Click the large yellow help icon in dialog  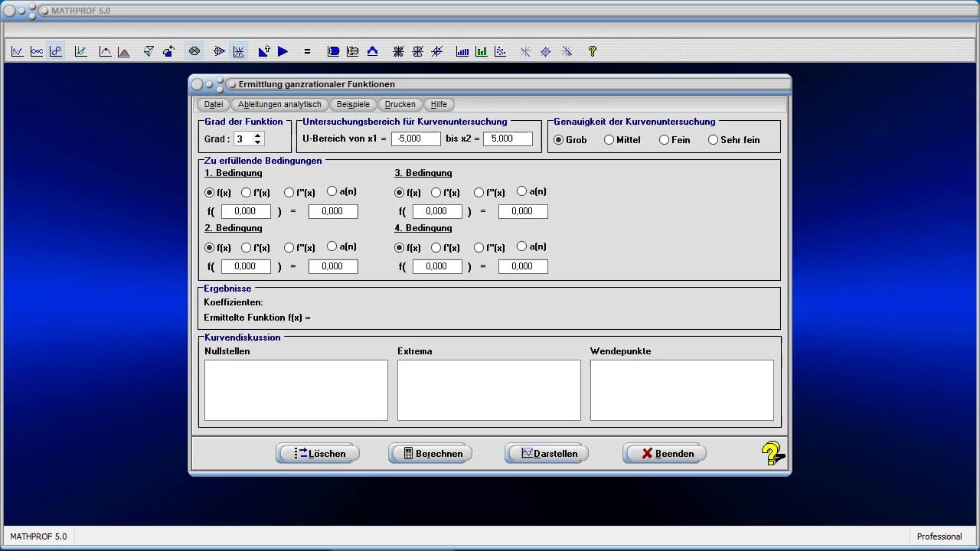(x=773, y=453)
